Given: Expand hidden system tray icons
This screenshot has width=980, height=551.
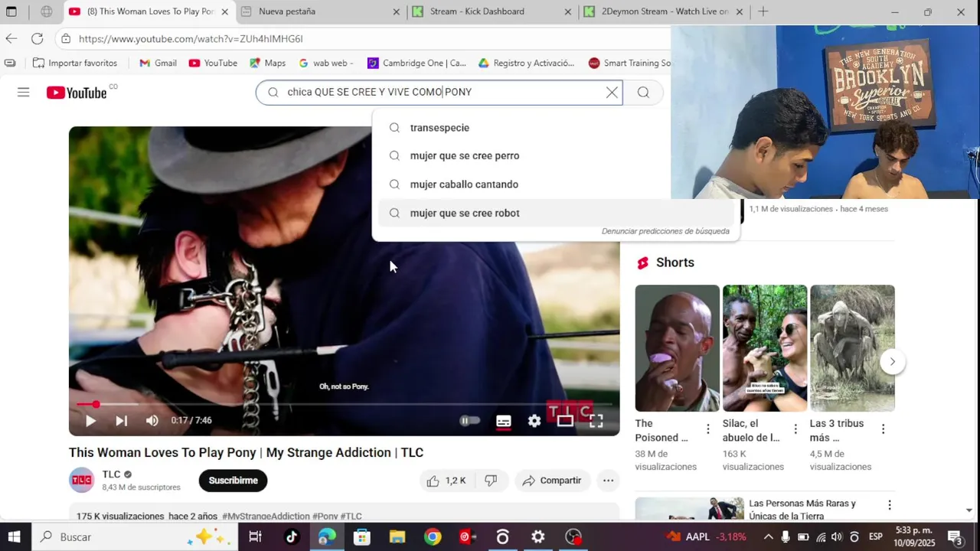Looking at the screenshot, I should click(768, 536).
